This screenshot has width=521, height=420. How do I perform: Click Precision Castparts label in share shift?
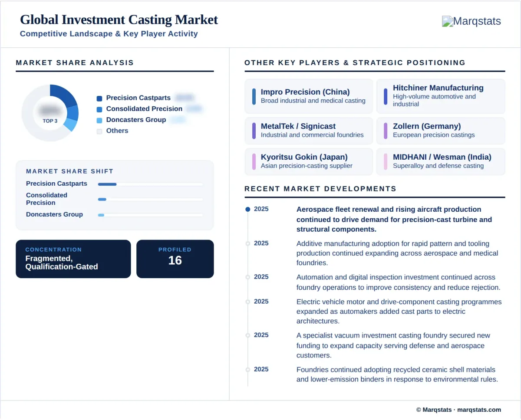pos(56,184)
